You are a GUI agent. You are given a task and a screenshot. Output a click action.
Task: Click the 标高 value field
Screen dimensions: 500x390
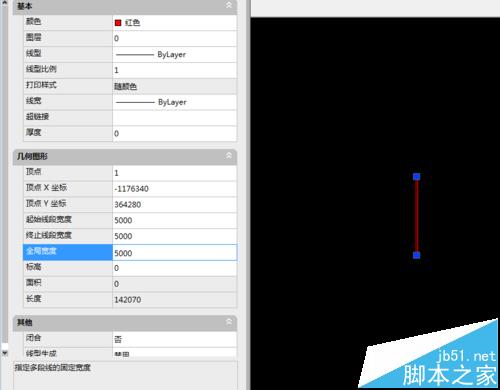pyautogui.click(x=175, y=268)
